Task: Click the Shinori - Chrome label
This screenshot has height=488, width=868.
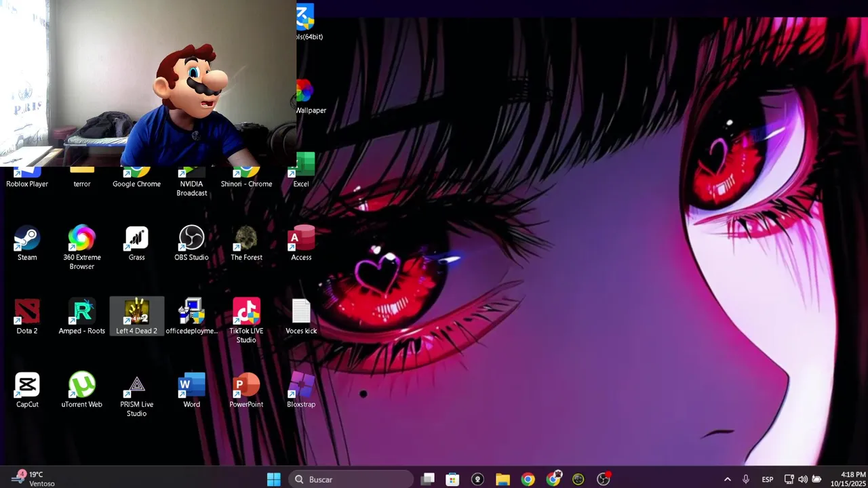Action: (x=246, y=184)
